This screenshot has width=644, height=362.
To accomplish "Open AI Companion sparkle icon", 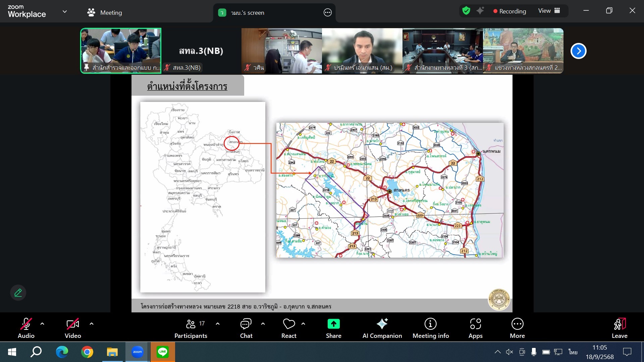I will pyautogui.click(x=382, y=324).
